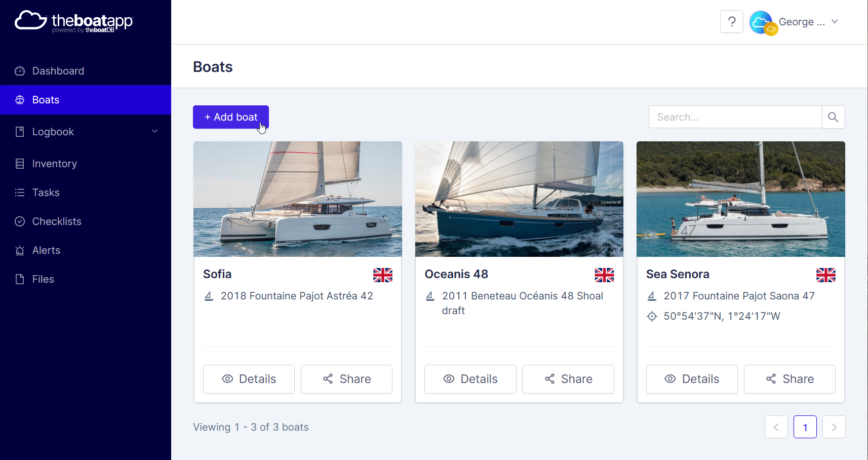Screen dimensions: 868x460
Task: Select Boats in the sidebar
Action: coord(86,100)
